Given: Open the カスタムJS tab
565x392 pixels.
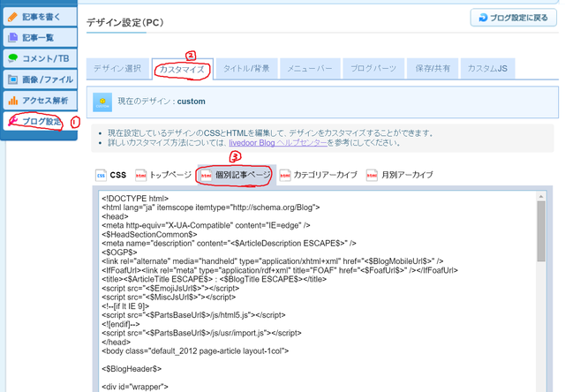Looking at the screenshot, I should coord(487,69).
